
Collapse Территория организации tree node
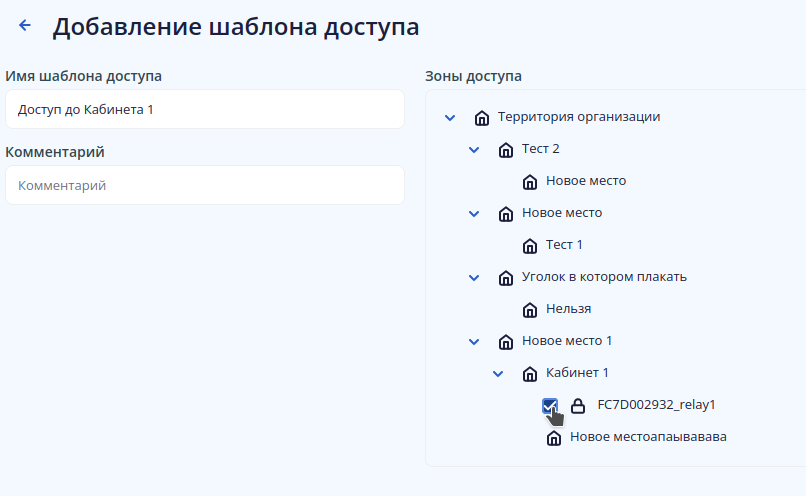[x=450, y=118]
